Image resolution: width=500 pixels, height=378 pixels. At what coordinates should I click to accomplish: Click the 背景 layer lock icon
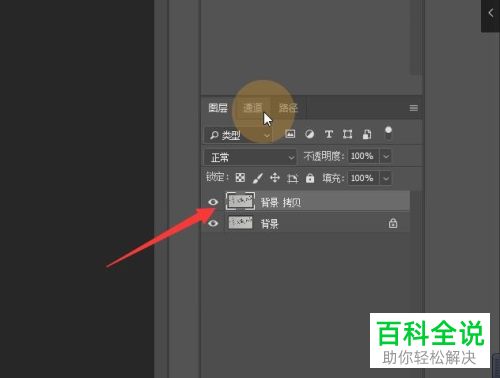(393, 223)
